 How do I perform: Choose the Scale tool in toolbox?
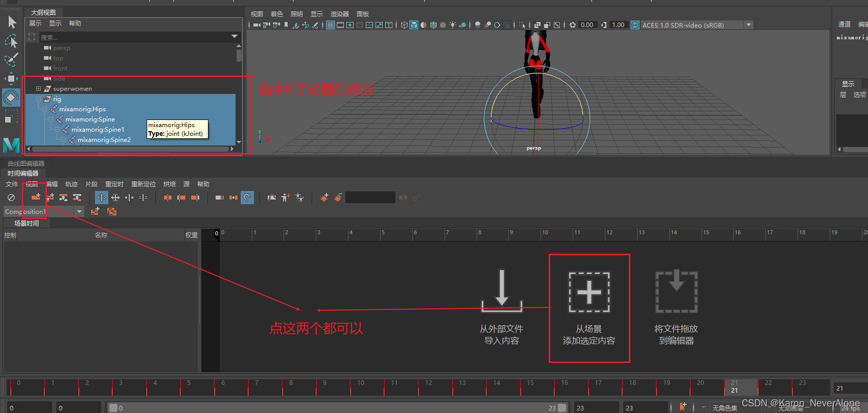point(11,117)
